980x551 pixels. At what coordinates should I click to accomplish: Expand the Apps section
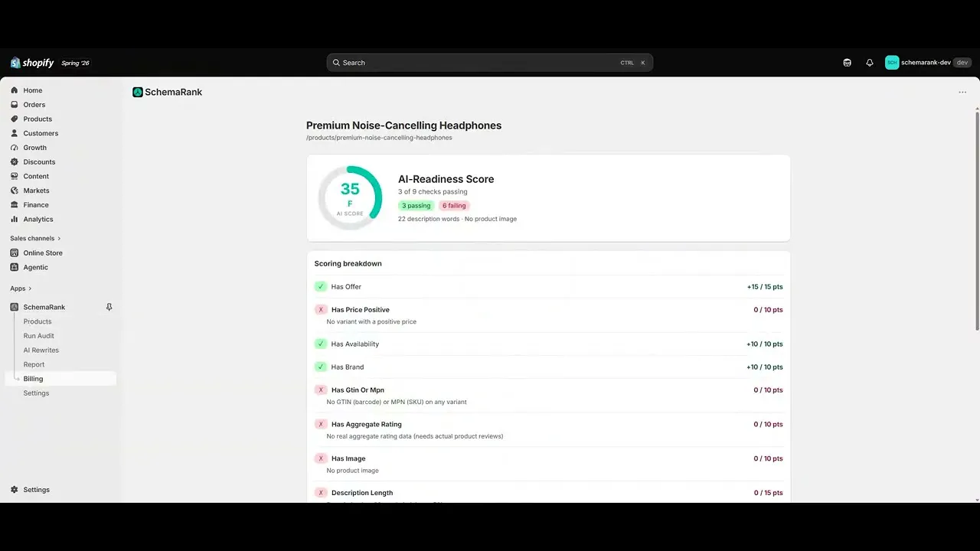pos(21,289)
